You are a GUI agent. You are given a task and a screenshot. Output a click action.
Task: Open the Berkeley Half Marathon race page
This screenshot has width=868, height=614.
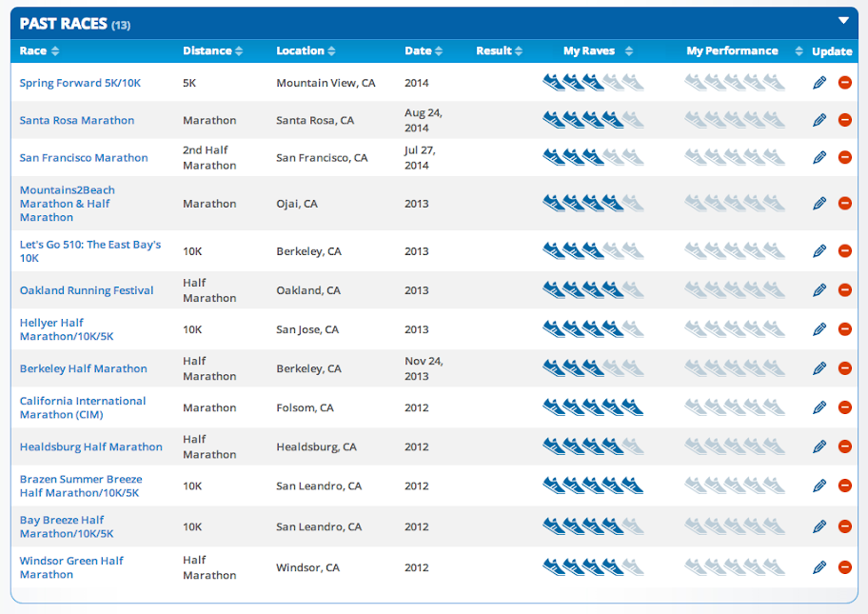coord(84,368)
